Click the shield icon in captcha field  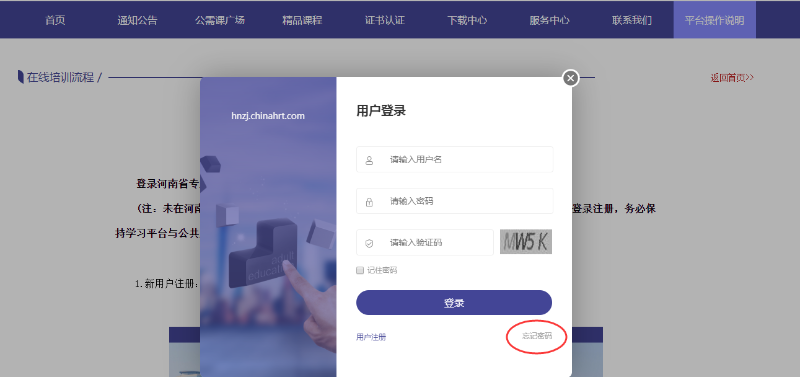[369, 243]
